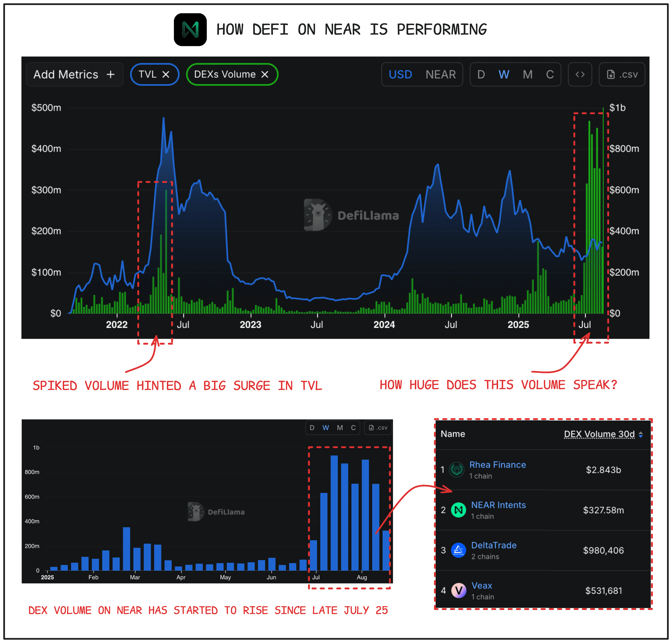Sort by DEX Volume 30d column arrows
Screen dimensions: 672x643
pyautogui.click(x=640, y=435)
